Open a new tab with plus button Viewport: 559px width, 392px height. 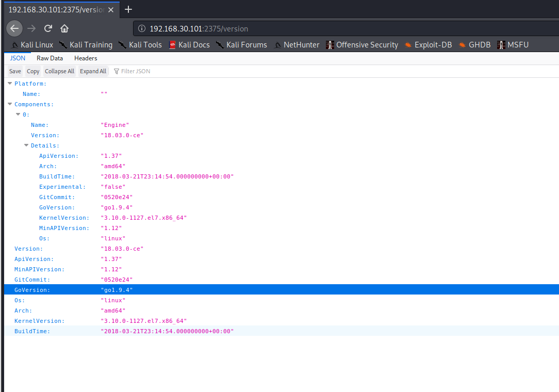128,10
